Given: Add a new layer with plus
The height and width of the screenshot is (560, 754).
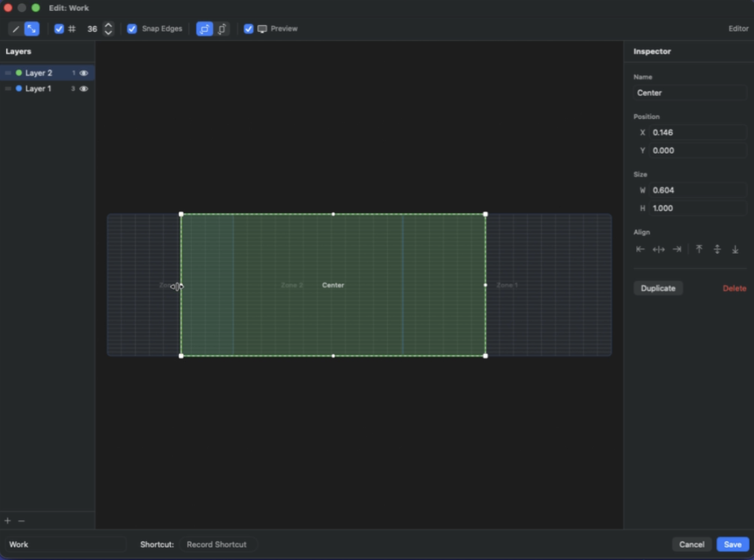Looking at the screenshot, I should [x=7, y=521].
